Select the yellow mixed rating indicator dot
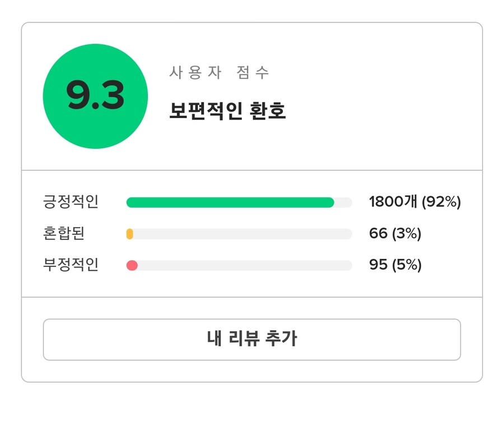The width and height of the screenshot is (504, 432). pos(130,233)
